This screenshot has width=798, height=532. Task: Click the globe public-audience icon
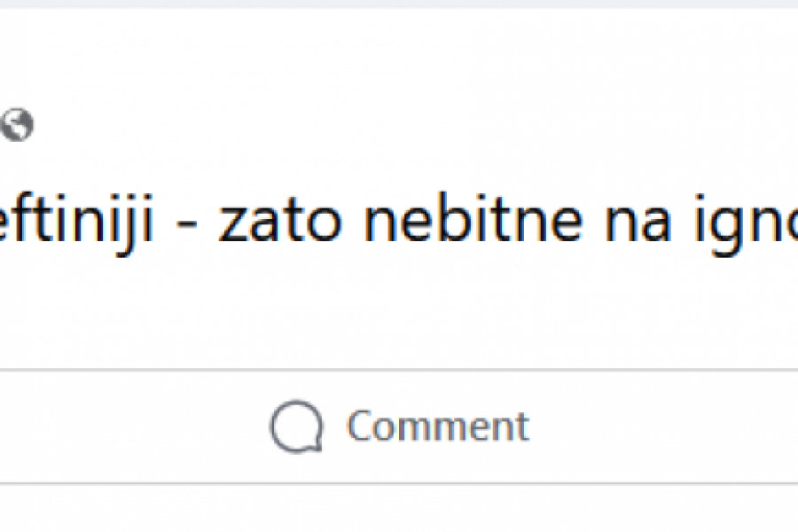[17, 125]
